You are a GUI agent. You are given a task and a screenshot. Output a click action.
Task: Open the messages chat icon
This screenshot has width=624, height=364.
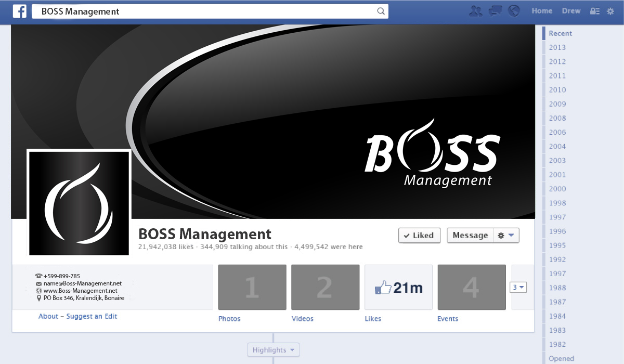[496, 11]
